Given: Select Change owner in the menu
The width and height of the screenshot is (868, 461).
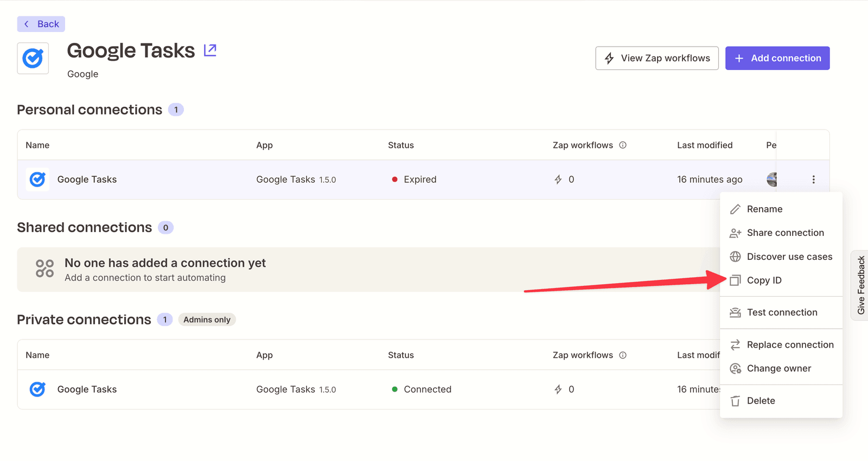Looking at the screenshot, I should (781, 368).
